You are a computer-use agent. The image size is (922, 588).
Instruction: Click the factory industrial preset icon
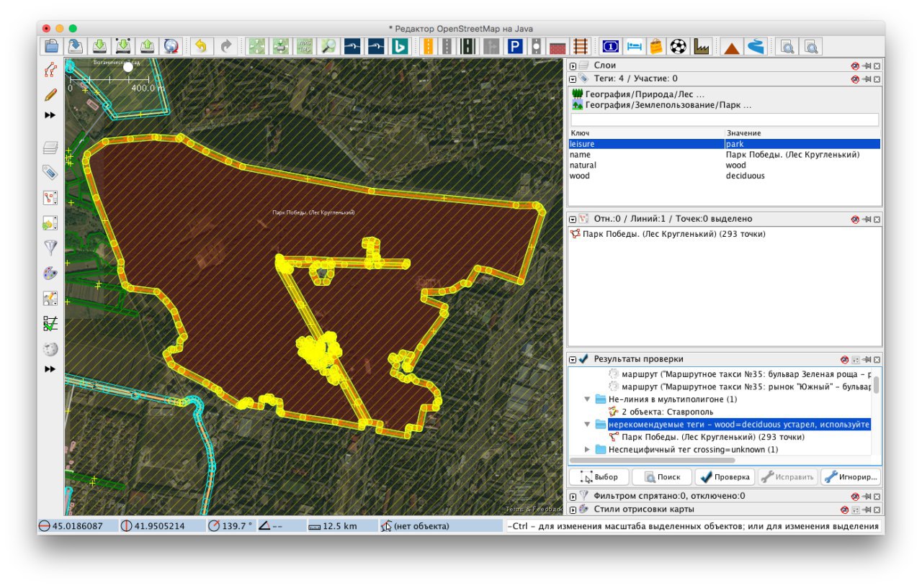[701, 47]
